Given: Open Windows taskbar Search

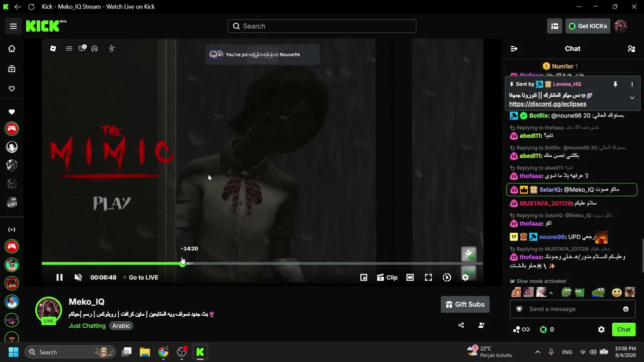Looking at the screenshot, I should [69, 352].
